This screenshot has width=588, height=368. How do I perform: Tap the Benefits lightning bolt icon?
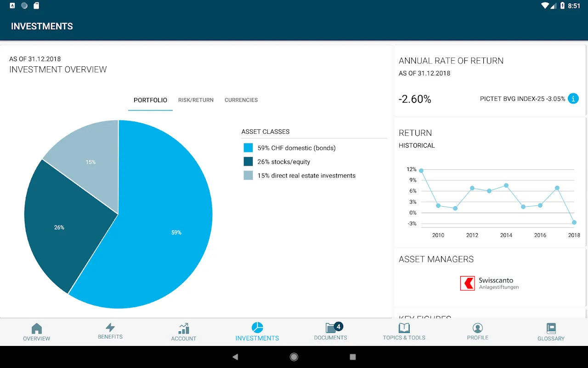click(110, 328)
